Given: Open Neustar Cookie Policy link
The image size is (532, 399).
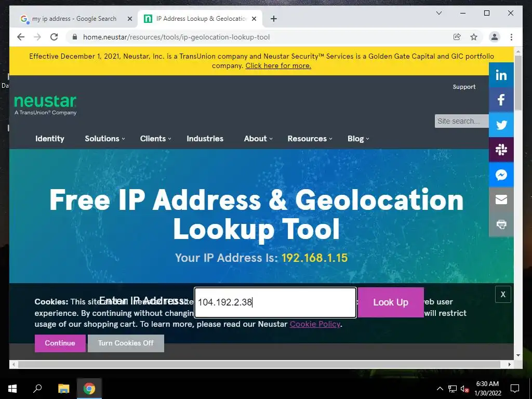Looking at the screenshot, I should coord(315,324).
